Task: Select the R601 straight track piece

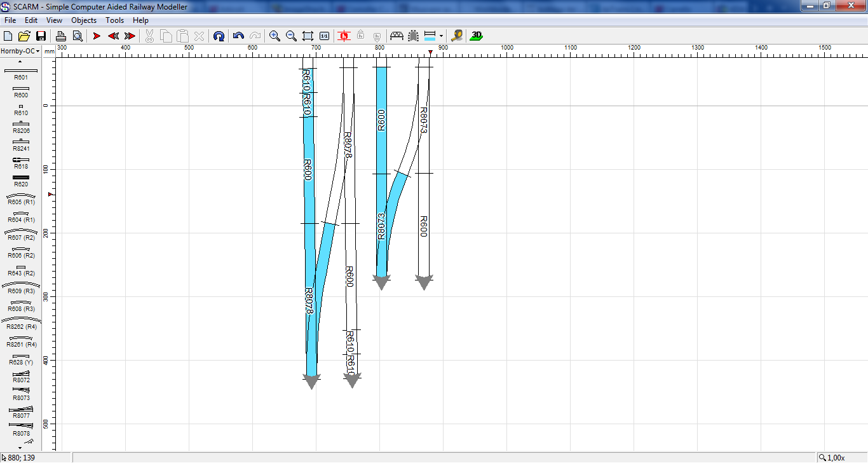Action: coord(21,73)
